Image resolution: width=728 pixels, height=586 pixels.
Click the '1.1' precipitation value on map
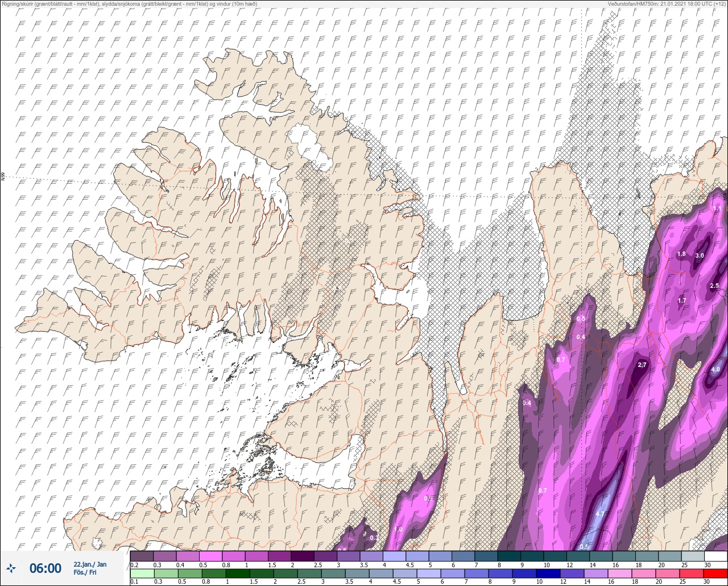click(717, 209)
